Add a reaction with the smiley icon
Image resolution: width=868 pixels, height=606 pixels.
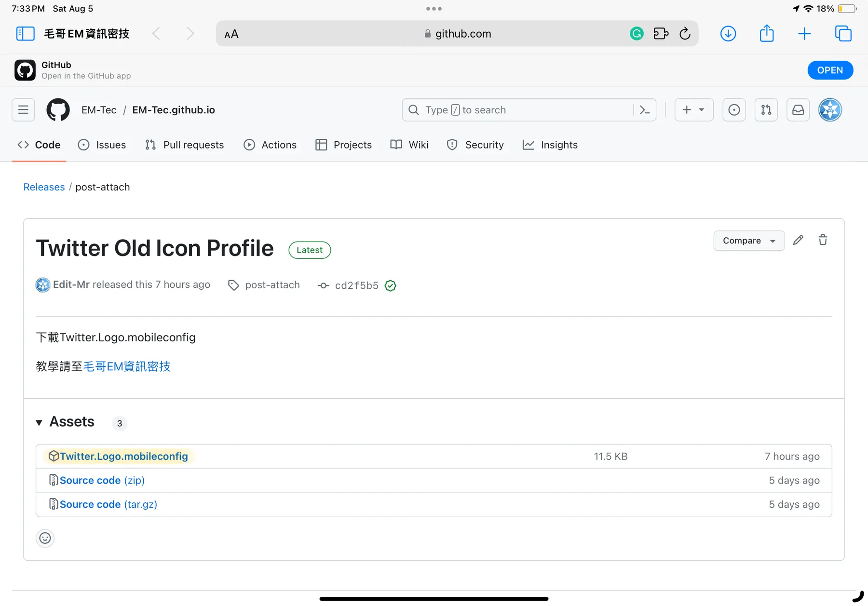[x=45, y=538]
